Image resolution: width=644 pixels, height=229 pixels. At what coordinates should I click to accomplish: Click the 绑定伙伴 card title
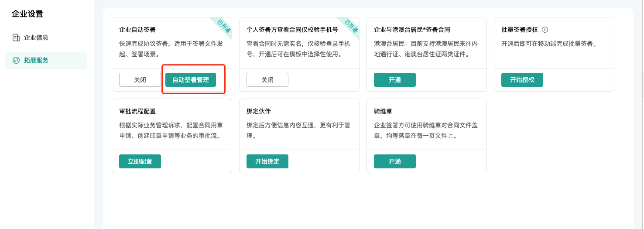(259, 111)
